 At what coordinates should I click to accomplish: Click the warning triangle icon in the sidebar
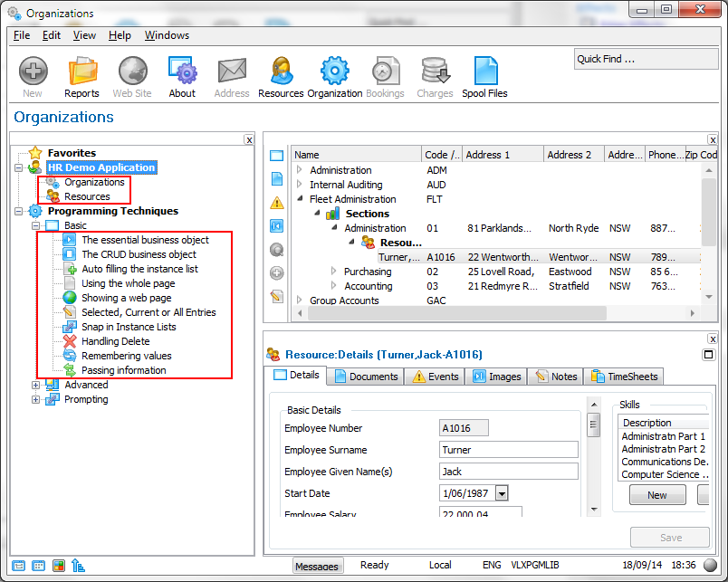coord(277,203)
